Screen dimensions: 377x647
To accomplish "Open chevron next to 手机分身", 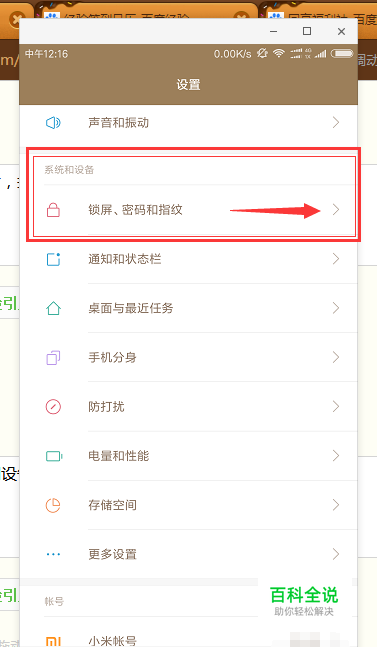I will point(336,357).
